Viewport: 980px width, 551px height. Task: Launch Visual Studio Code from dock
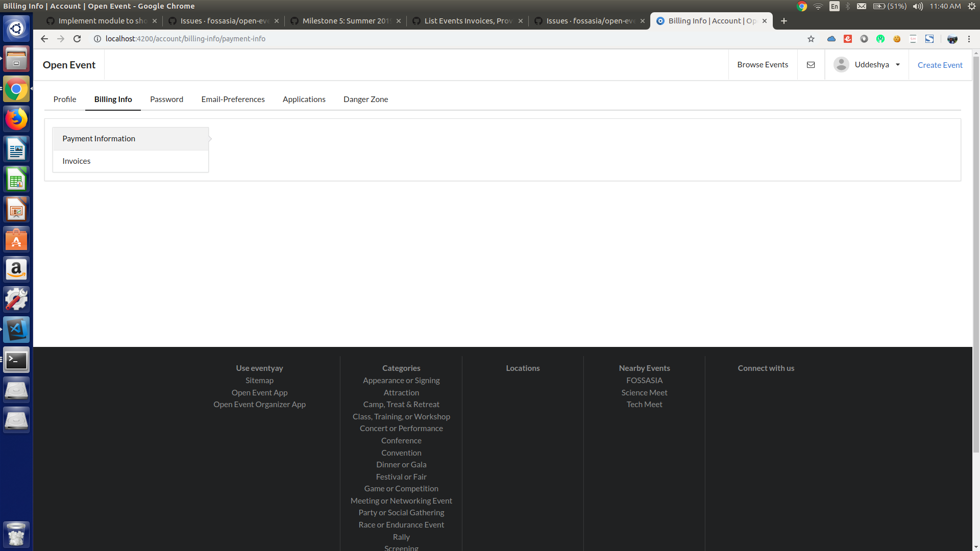click(16, 330)
